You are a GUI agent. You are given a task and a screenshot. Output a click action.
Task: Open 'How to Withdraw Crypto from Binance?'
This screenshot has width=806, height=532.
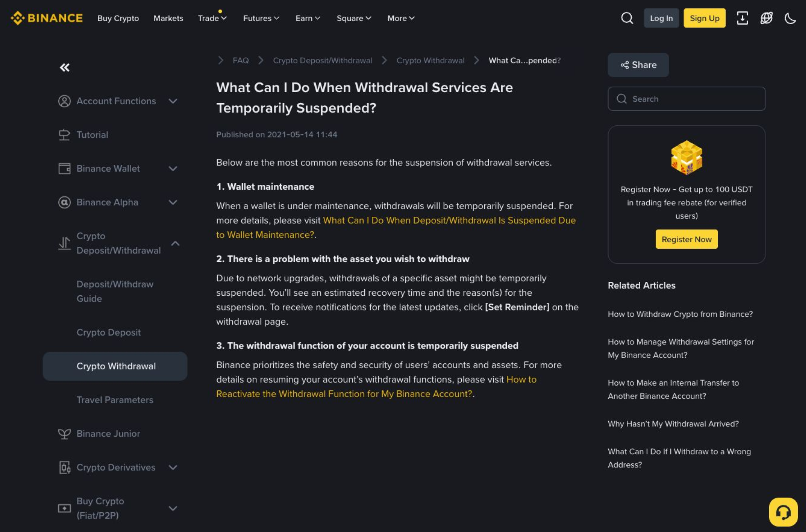click(680, 314)
